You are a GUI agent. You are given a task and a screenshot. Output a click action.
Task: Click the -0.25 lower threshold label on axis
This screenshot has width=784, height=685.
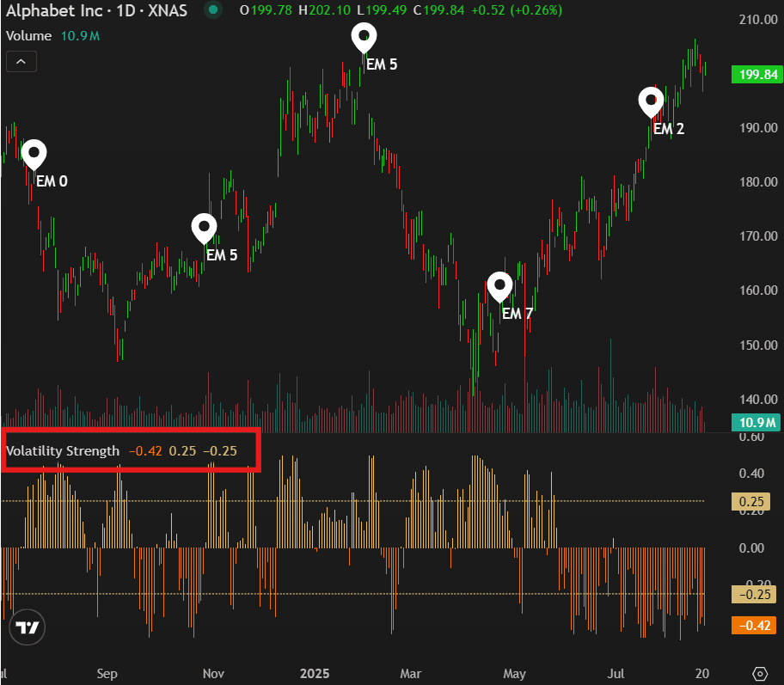755,595
